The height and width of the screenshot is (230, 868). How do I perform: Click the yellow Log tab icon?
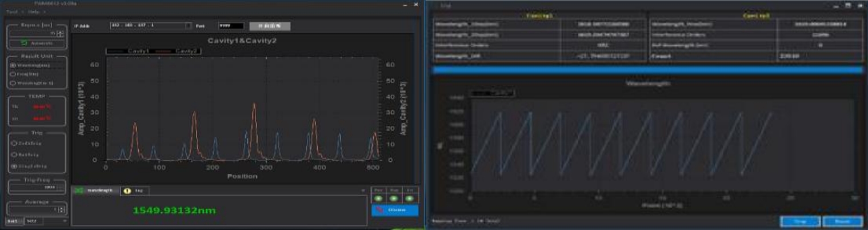(128, 191)
